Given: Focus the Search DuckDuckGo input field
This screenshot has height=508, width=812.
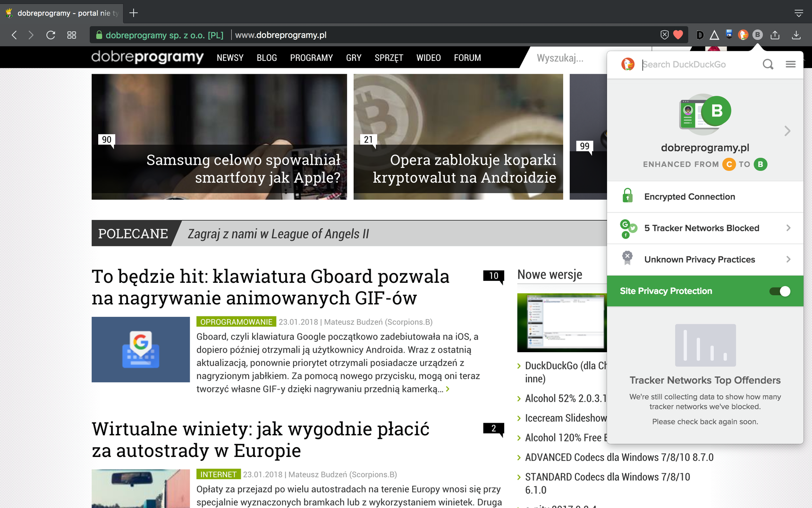Looking at the screenshot, I should pos(700,64).
